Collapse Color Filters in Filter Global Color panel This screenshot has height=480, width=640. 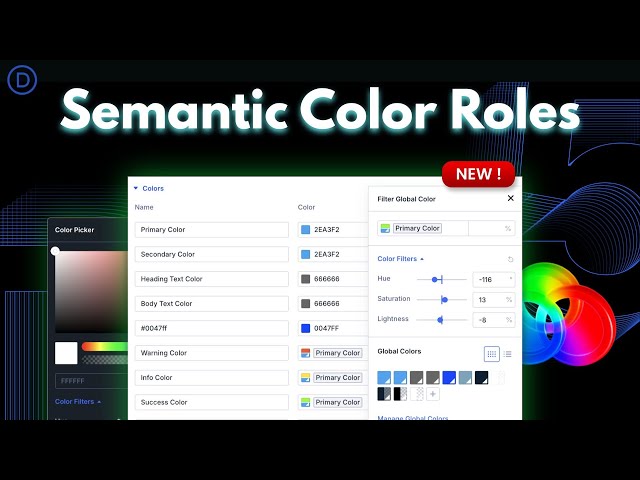(x=400, y=259)
